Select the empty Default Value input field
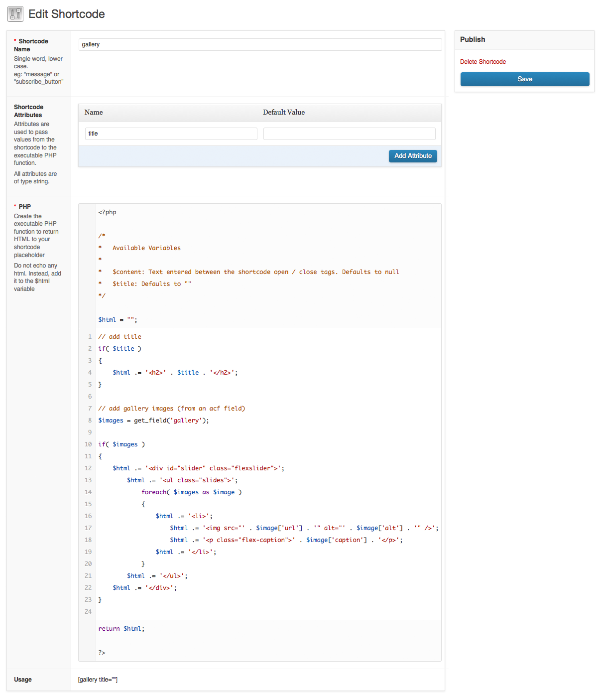This screenshot has height=700, width=602. [349, 134]
